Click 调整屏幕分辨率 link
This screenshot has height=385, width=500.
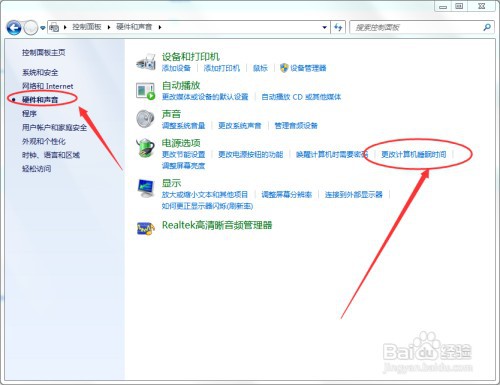286,195
